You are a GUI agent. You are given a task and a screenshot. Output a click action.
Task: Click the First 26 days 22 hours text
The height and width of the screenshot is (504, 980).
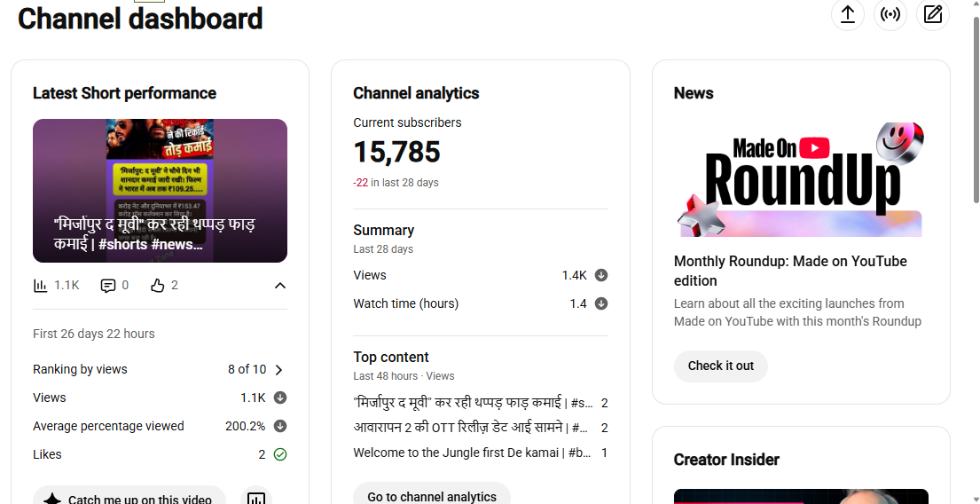pyautogui.click(x=94, y=334)
